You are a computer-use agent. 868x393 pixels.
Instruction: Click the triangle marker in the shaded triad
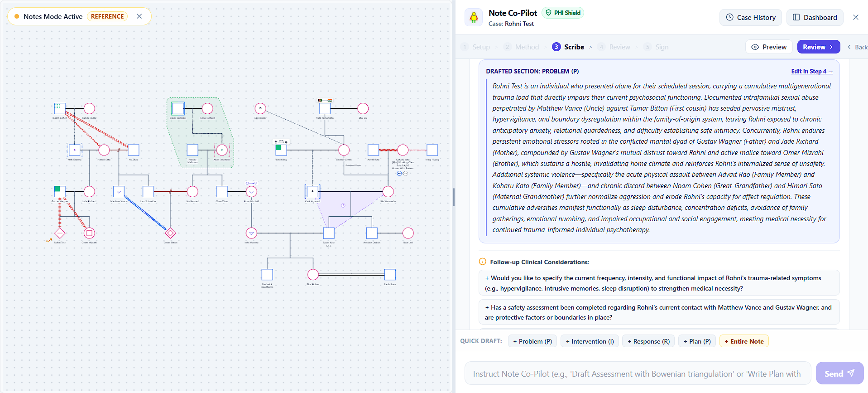coord(343,205)
